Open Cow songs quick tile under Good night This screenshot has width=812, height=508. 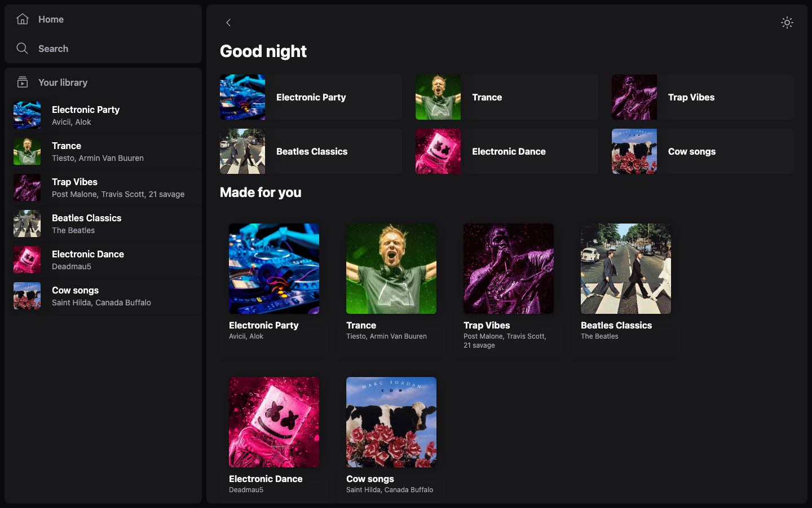coord(703,151)
